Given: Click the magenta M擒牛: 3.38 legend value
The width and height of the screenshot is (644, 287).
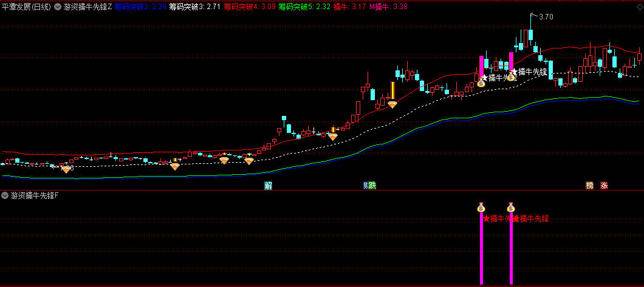Looking at the screenshot, I should (389, 7).
